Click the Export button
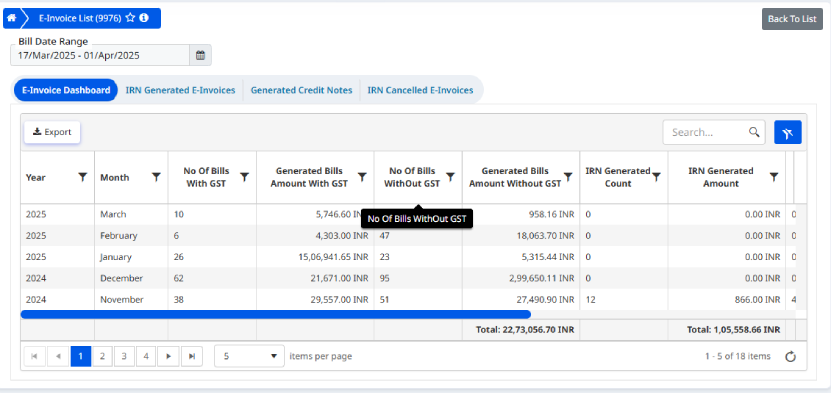The height and width of the screenshot is (393, 831). click(x=52, y=132)
